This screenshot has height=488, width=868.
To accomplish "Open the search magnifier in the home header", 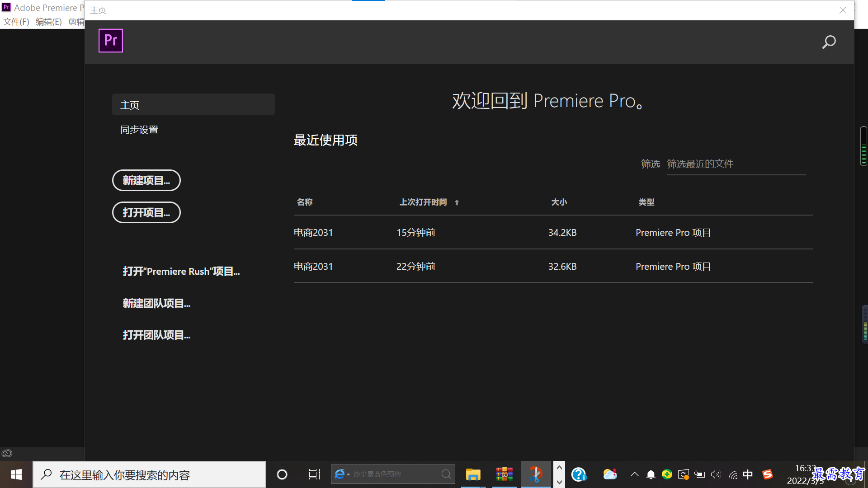I will (x=829, y=42).
